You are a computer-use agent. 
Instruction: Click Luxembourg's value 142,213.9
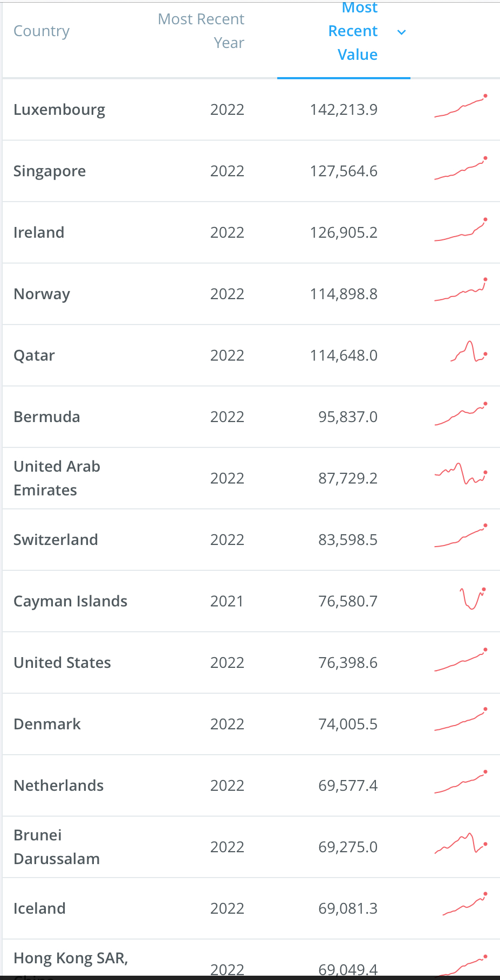click(x=344, y=110)
